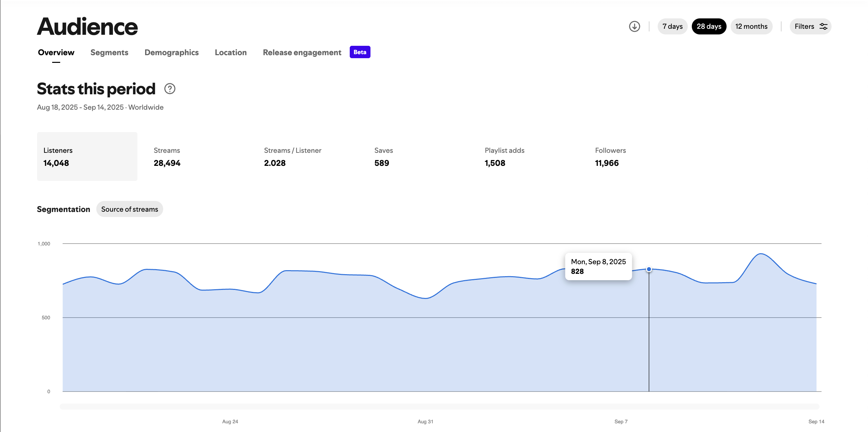The image size is (868, 432).
Task: Select the 28 days range
Action: [709, 26]
